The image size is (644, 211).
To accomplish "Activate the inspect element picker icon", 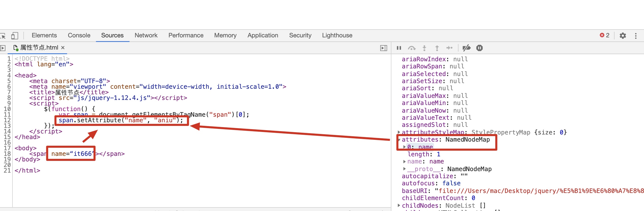I will point(3,36).
